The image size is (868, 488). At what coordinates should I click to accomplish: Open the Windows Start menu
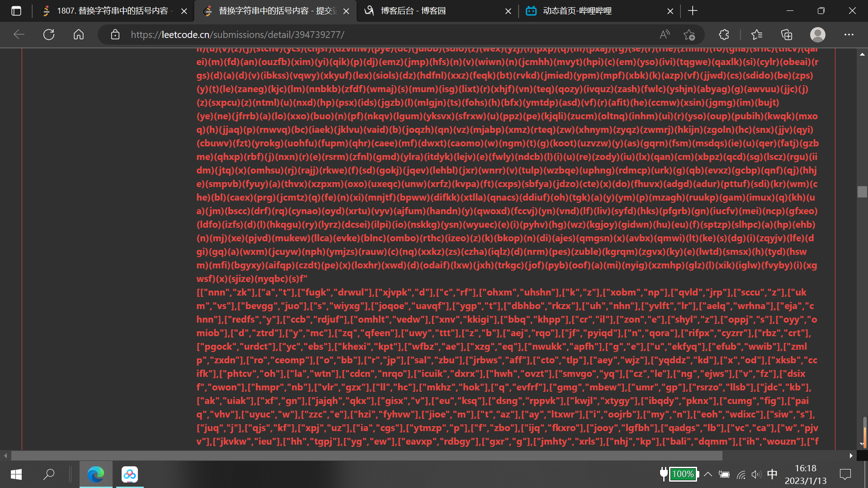click(16, 474)
